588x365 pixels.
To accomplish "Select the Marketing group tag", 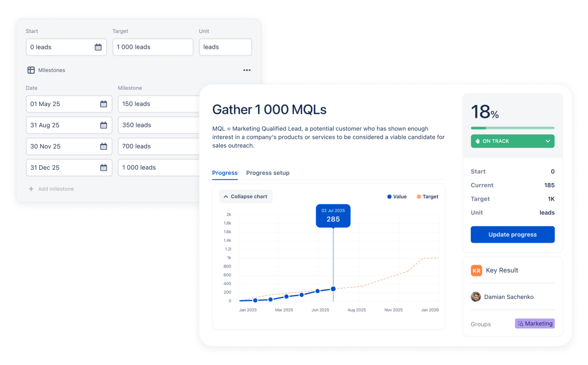I will [535, 323].
